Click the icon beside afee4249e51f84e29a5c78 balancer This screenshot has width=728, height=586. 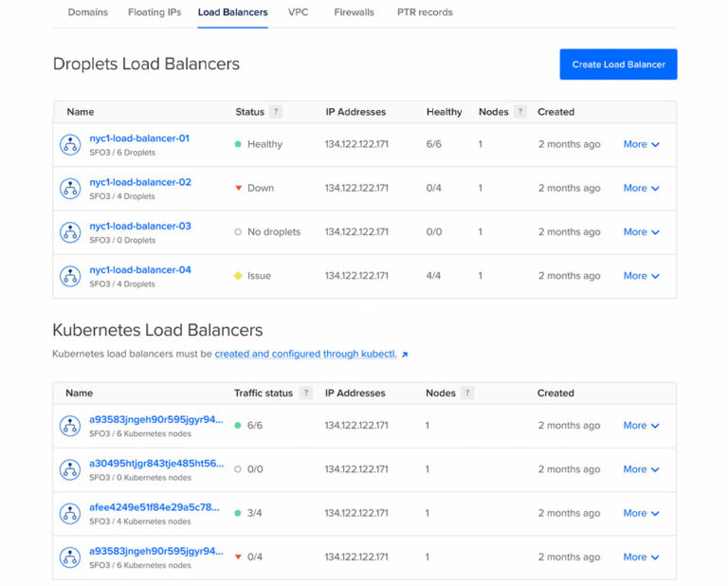click(x=70, y=514)
